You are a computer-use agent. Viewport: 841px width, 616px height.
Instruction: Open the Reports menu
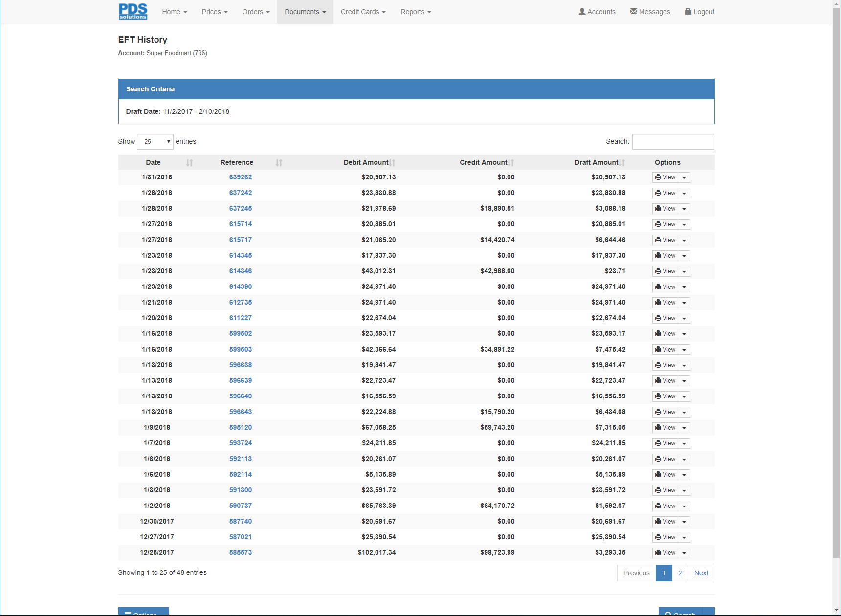416,12
